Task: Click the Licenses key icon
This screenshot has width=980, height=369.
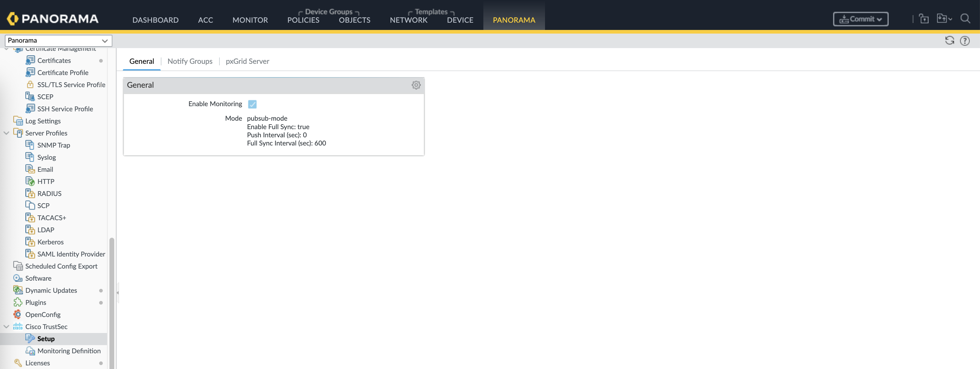Action: pyautogui.click(x=18, y=363)
